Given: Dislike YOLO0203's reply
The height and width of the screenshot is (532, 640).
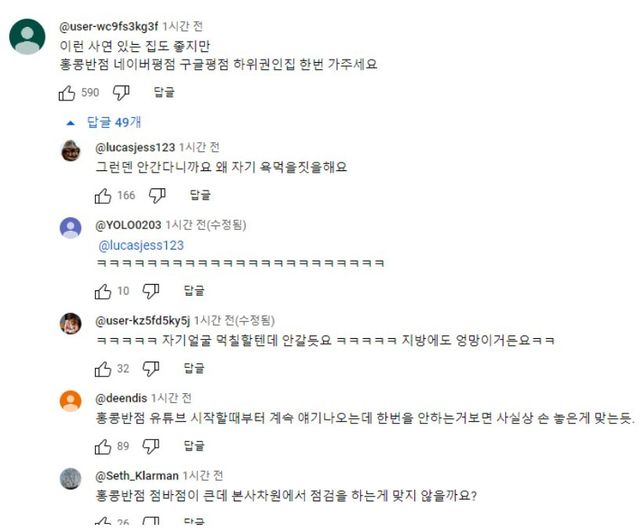Looking at the screenshot, I should 152,291.
